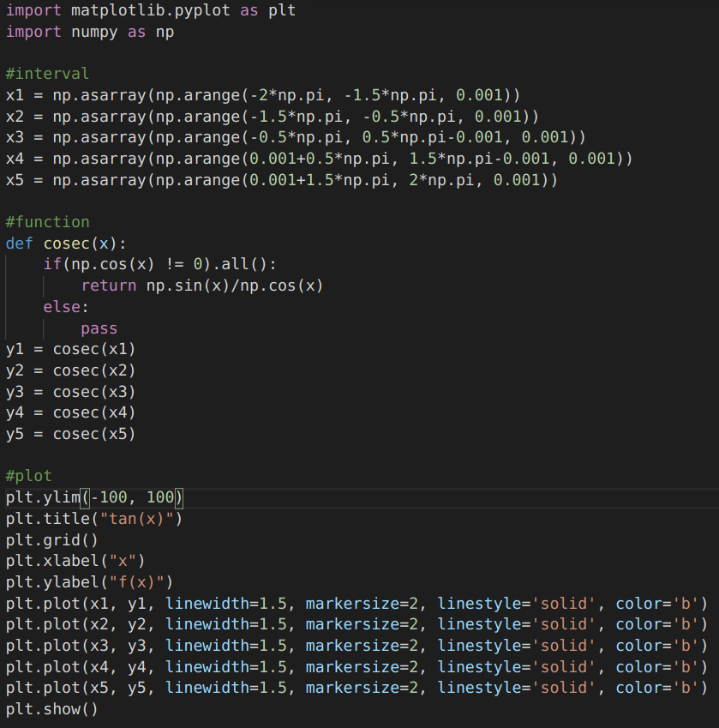Click the 'if(np.cos(x) != 0).all():' line
Image resolution: width=719 pixels, height=728 pixels.
pos(160,265)
